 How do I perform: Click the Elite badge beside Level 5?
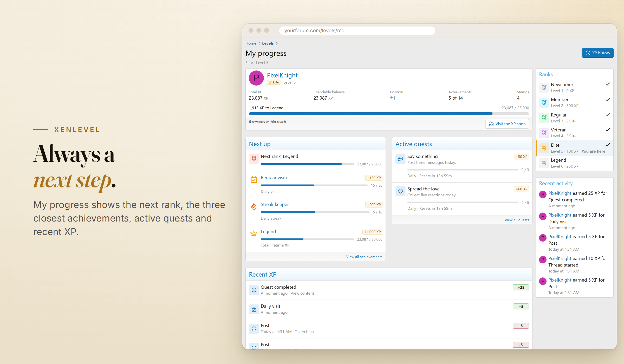(274, 82)
